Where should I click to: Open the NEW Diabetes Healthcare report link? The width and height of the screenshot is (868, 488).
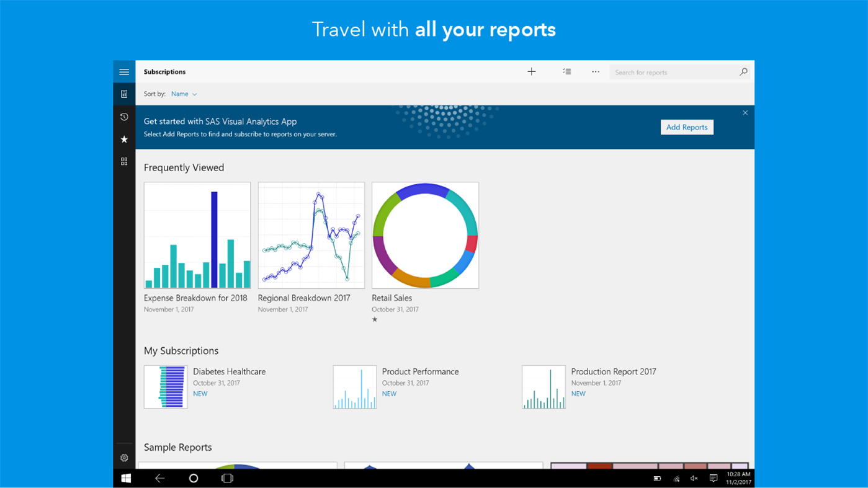[x=200, y=393]
